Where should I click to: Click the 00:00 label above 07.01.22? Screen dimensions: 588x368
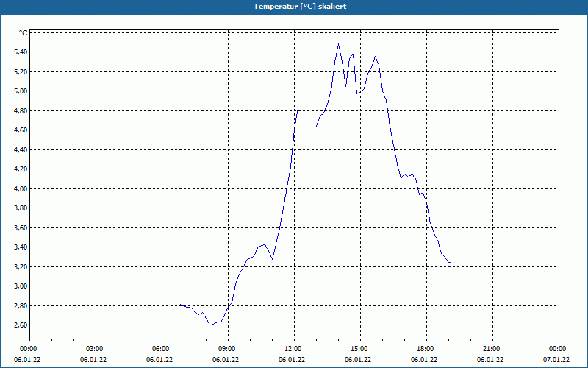click(559, 349)
